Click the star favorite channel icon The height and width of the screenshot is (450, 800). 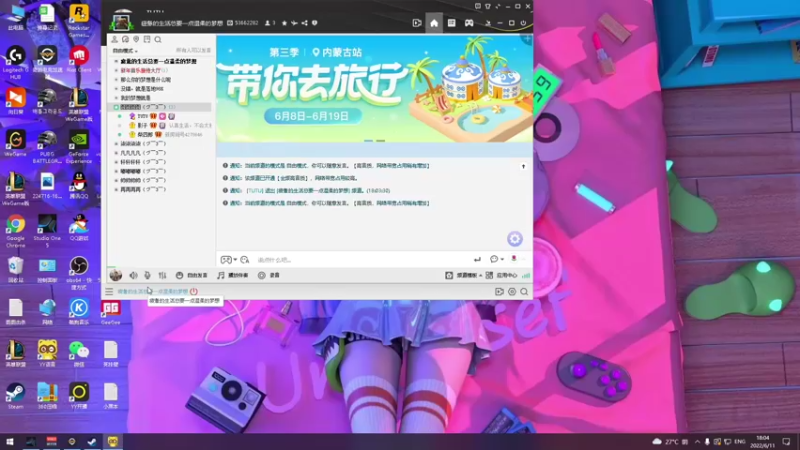tap(284, 23)
